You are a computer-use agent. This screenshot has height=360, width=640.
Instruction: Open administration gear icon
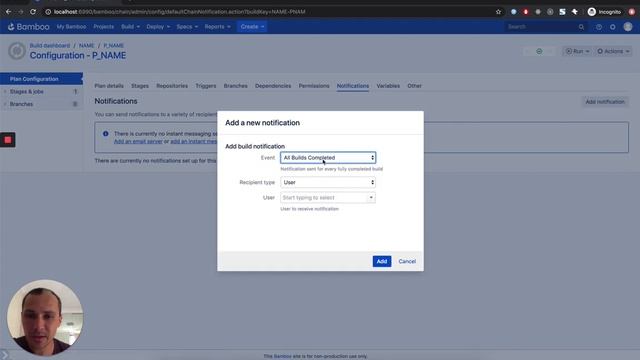613,27
